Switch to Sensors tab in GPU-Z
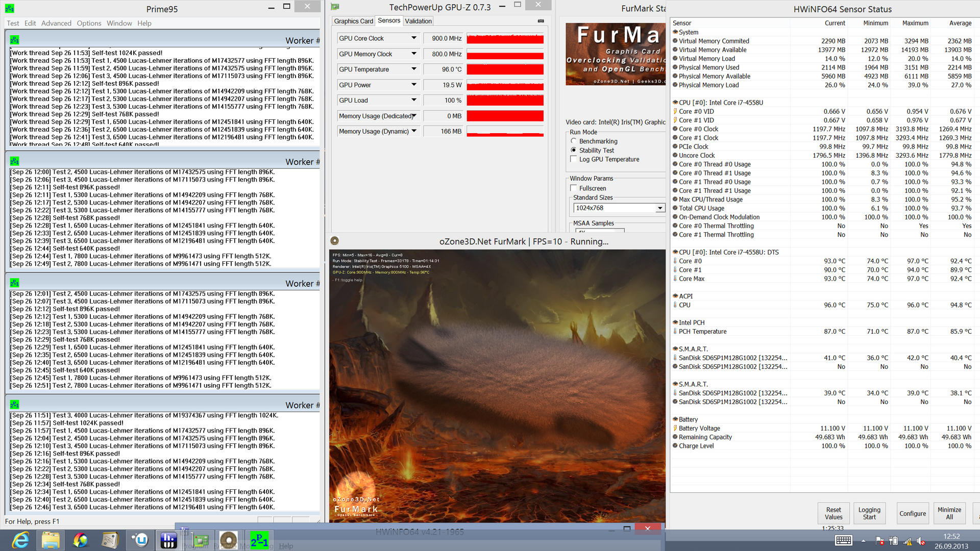This screenshot has width=980, height=551. pos(389,20)
